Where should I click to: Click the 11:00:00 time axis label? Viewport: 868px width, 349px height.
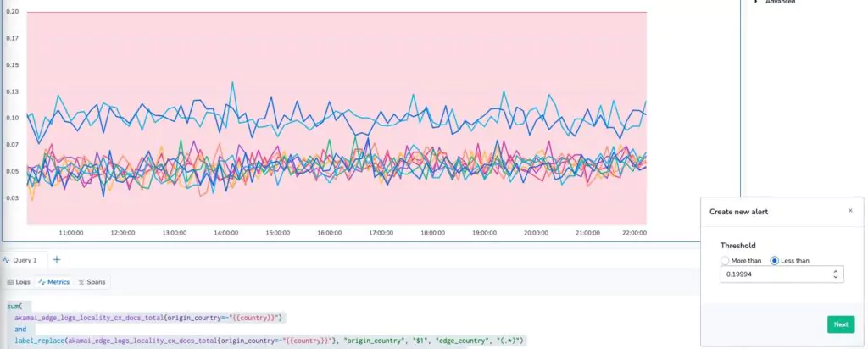pos(71,233)
